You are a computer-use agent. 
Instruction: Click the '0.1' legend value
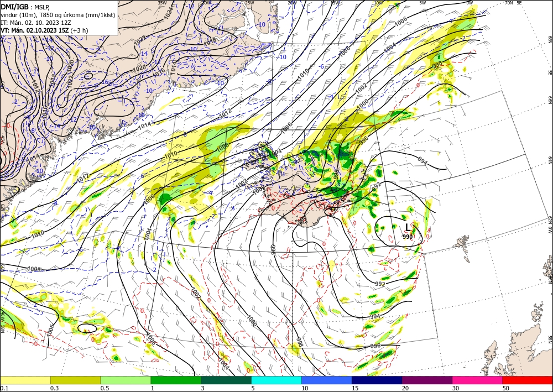coord(4,388)
